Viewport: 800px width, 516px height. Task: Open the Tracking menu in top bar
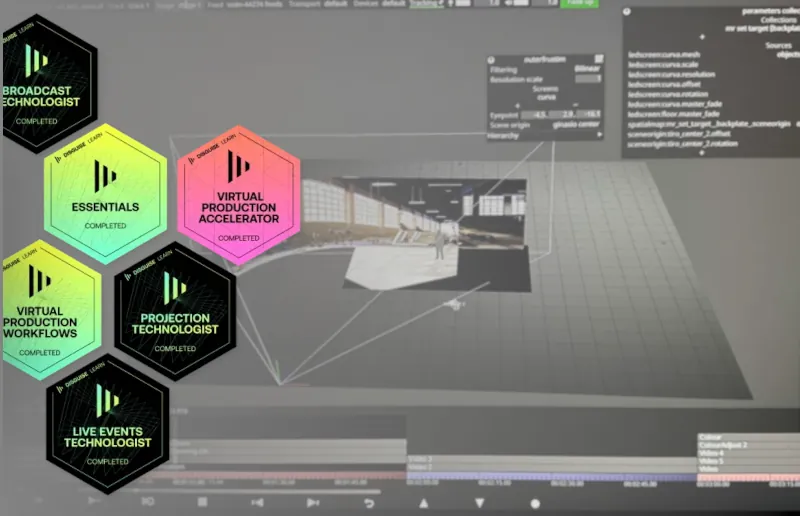tap(426, 4)
